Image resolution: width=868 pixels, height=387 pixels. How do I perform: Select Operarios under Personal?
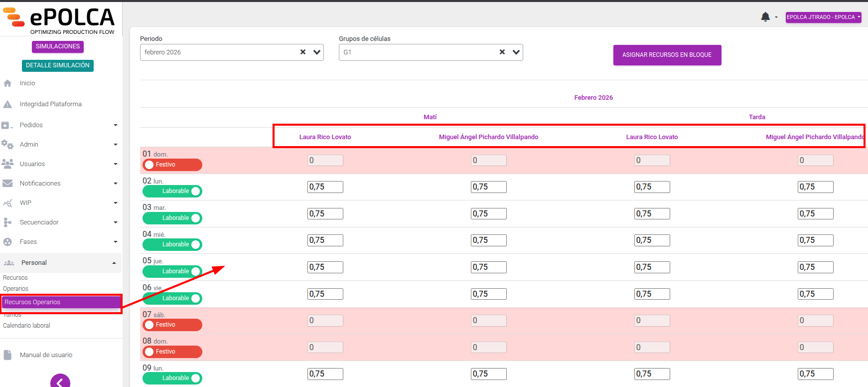click(16, 289)
